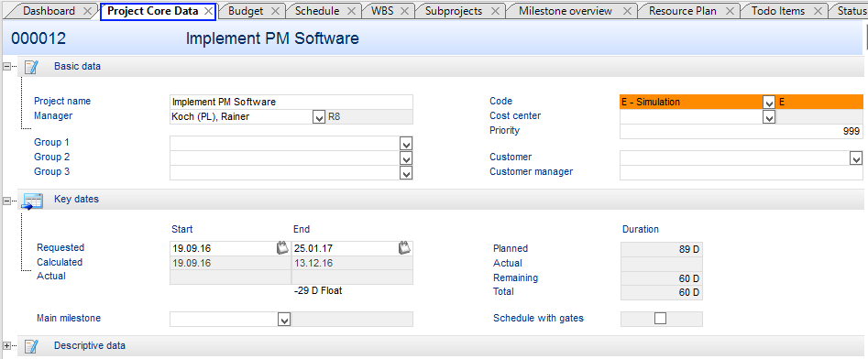
Task: Click the Total duration value 60 D
Action: [x=662, y=293]
